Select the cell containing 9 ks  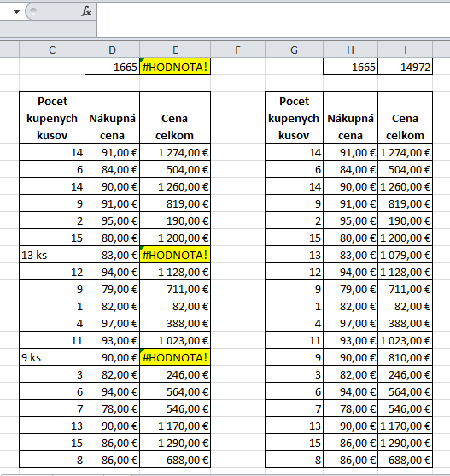[52, 357]
